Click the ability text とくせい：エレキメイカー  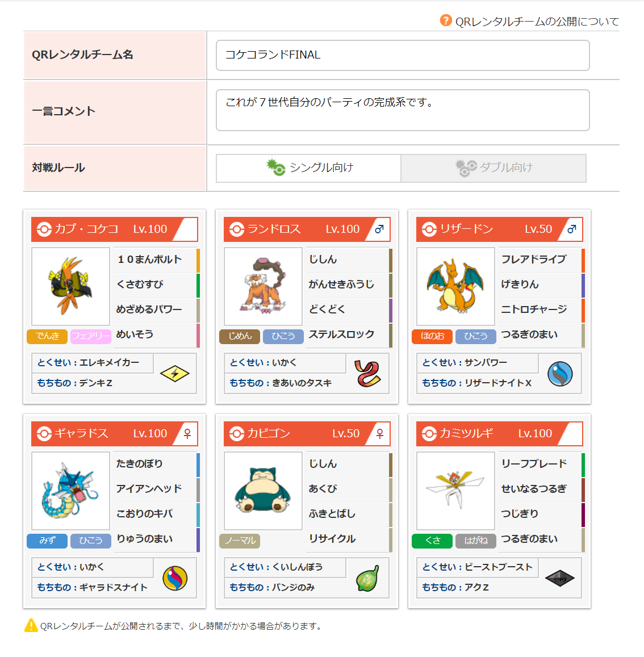click(89, 363)
